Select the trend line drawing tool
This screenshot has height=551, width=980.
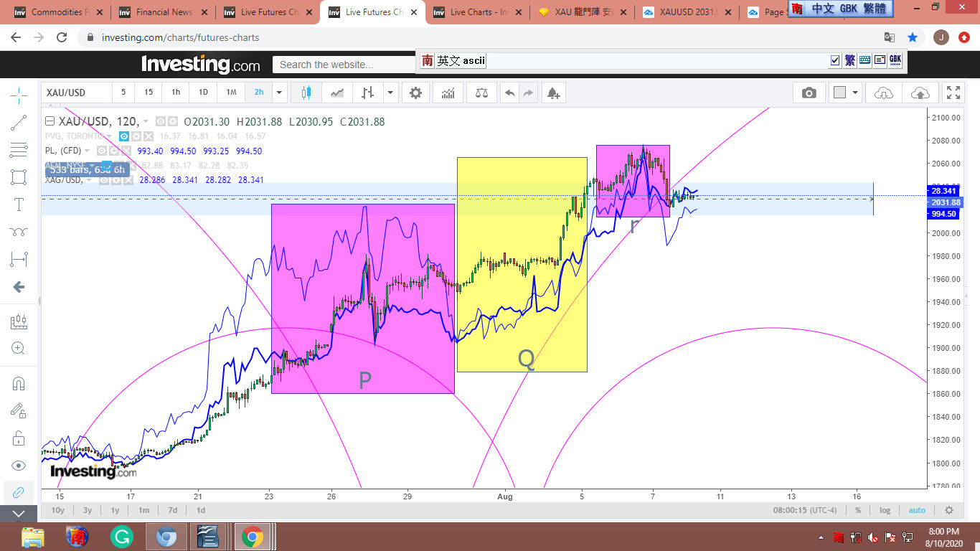pos(19,123)
